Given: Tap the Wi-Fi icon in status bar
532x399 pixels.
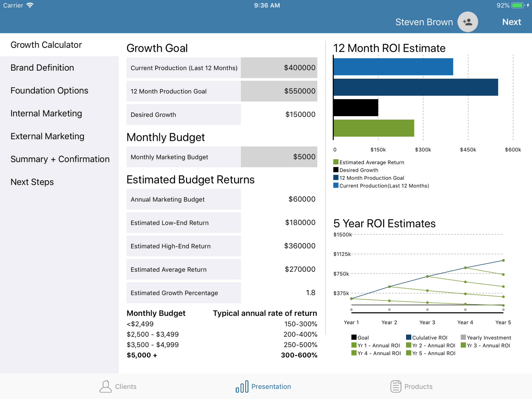Looking at the screenshot, I should [x=30, y=5].
